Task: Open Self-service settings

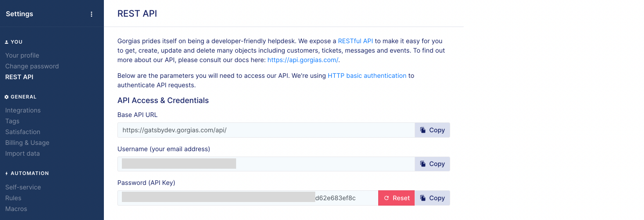Action: pyautogui.click(x=23, y=187)
